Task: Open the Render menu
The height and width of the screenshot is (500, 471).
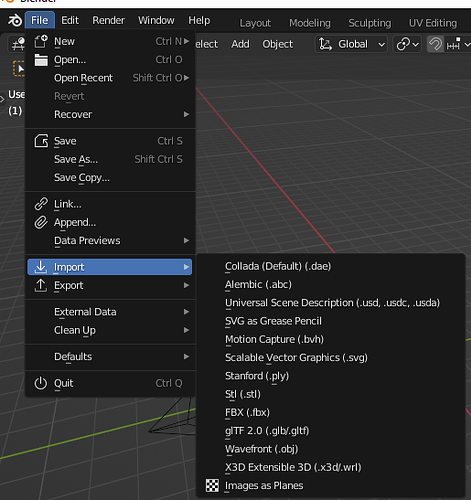Action: click(109, 21)
